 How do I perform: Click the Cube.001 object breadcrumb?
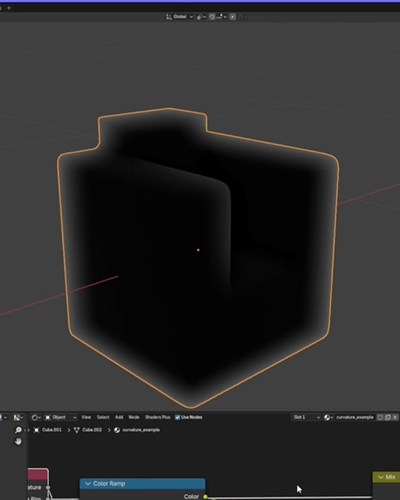tap(48, 430)
